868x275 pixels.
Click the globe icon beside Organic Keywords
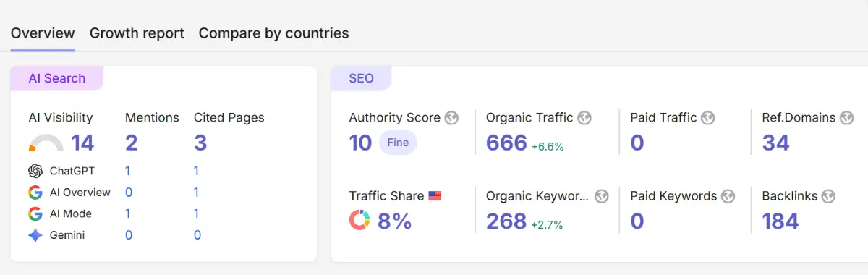tap(602, 196)
